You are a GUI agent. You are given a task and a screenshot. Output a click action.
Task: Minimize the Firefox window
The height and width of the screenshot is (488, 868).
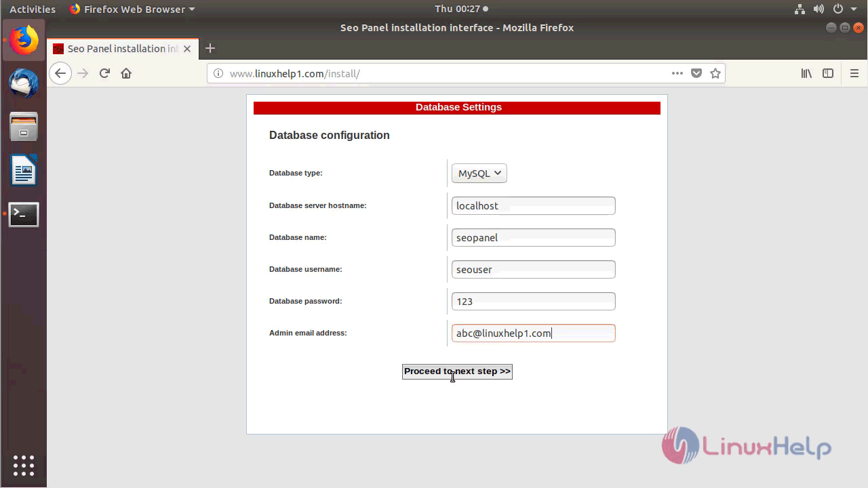click(831, 28)
